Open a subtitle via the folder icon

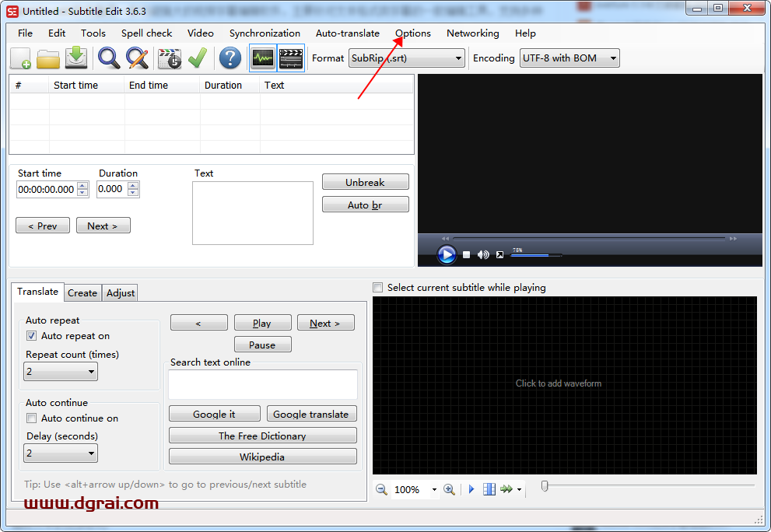[x=48, y=58]
